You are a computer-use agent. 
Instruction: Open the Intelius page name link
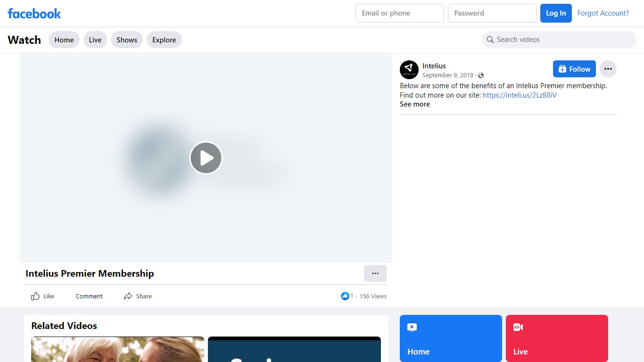pyautogui.click(x=434, y=66)
